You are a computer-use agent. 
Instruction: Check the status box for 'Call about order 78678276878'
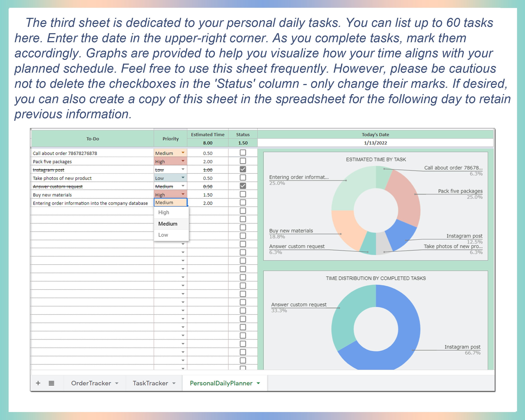pos(243,153)
